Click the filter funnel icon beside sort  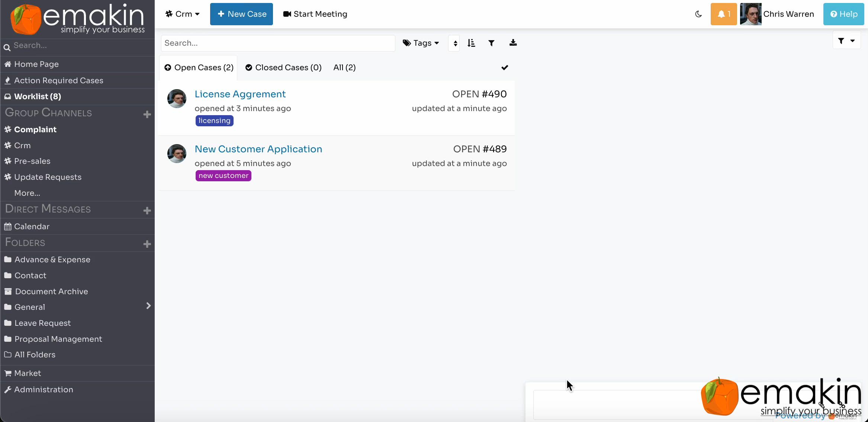pos(491,43)
